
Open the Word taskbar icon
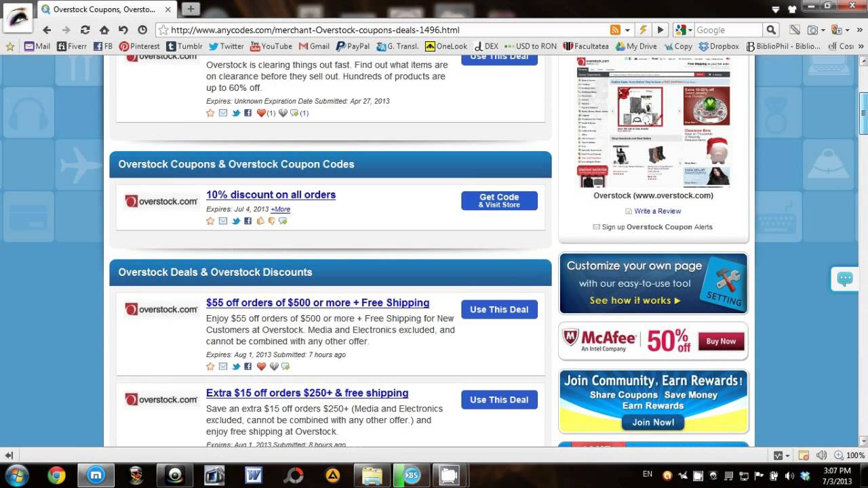point(254,475)
